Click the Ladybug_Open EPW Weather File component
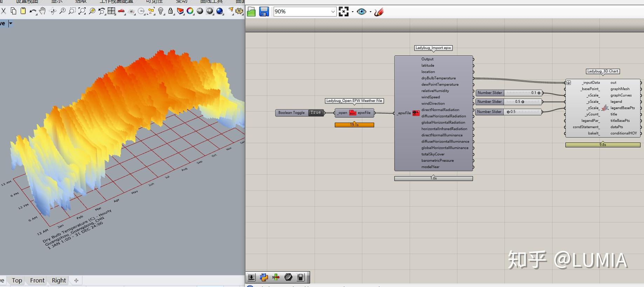The width and height of the screenshot is (644, 287). [354, 113]
